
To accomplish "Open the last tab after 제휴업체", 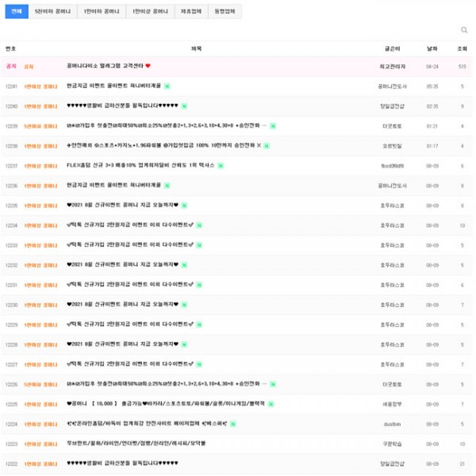I will [x=225, y=12].
